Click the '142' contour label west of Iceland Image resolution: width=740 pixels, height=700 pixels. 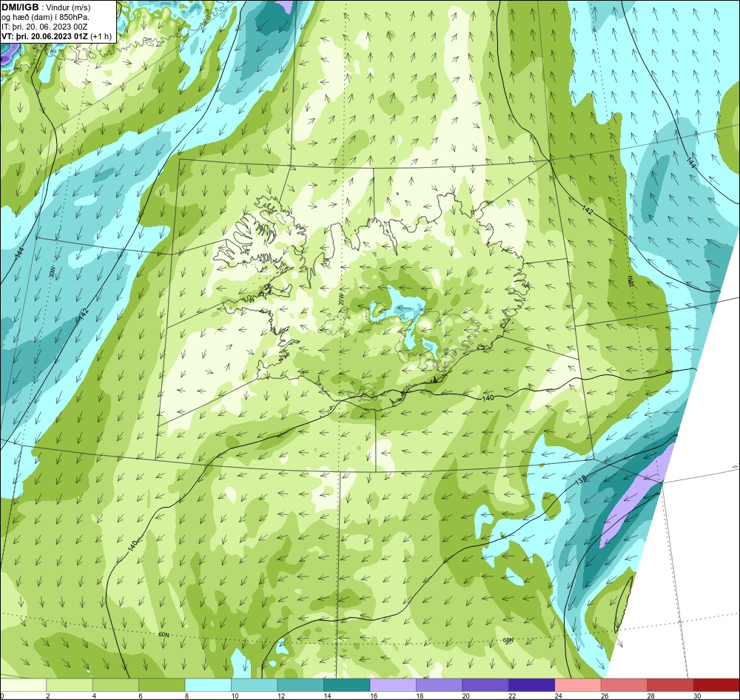point(84,314)
